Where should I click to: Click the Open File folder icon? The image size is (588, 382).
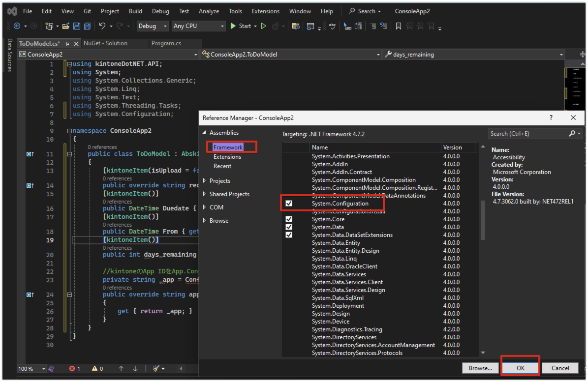pyautogui.click(x=66, y=26)
